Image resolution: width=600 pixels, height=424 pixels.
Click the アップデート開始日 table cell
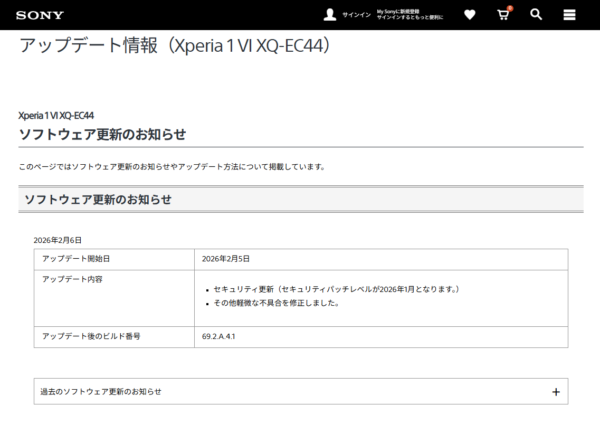click(x=114, y=259)
